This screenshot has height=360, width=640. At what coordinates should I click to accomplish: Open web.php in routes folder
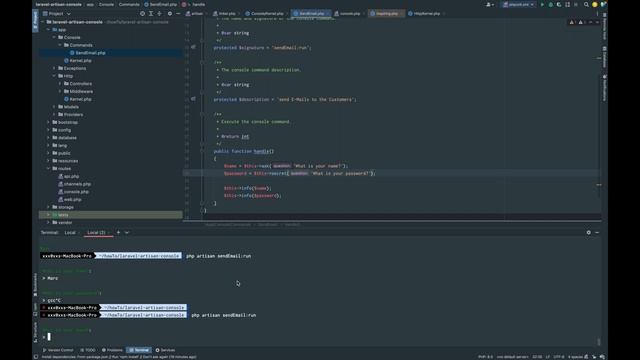[x=72, y=200]
